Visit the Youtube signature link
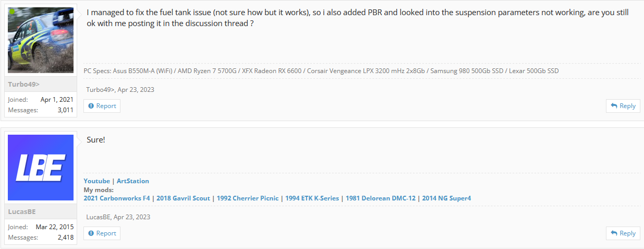 [x=96, y=181]
